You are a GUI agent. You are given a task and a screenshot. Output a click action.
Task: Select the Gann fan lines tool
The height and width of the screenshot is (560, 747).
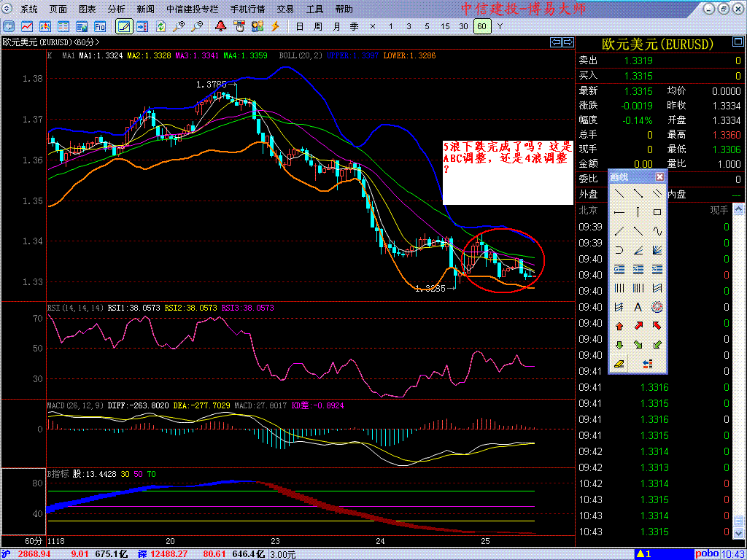coord(657,250)
